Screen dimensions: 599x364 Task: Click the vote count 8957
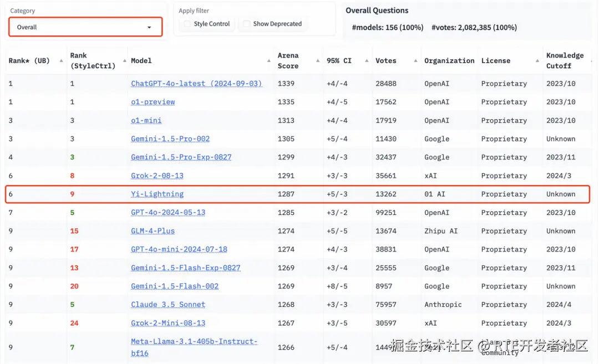tap(384, 286)
